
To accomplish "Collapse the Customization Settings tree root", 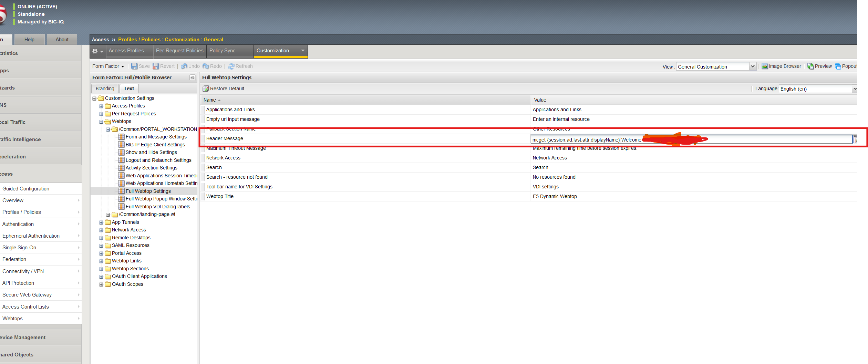I will (x=94, y=98).
